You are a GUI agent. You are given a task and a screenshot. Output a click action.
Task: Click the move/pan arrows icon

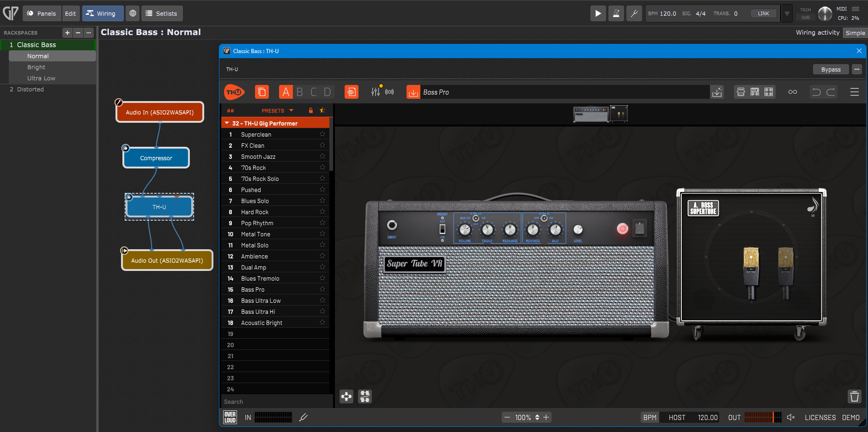pyautogui.click(x=346, y=396)
